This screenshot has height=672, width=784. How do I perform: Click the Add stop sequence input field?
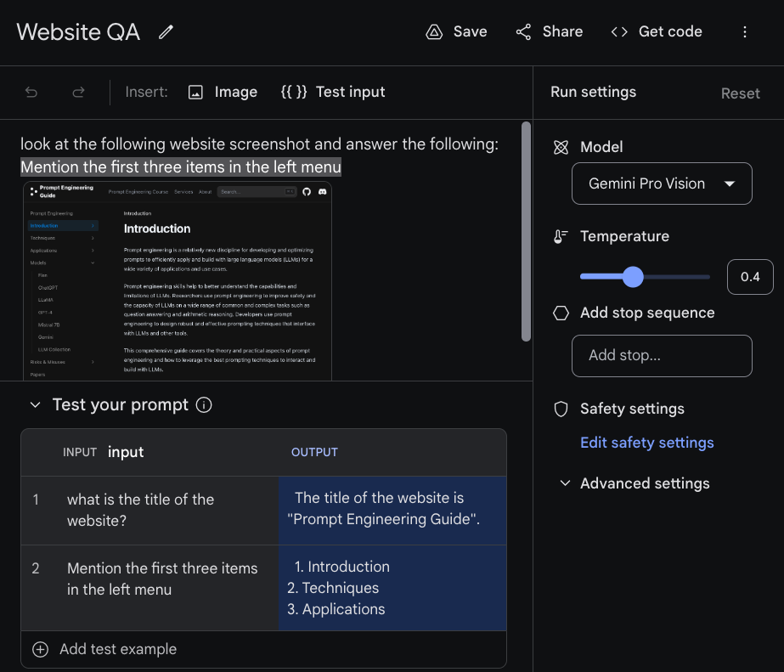pos(662,355)
